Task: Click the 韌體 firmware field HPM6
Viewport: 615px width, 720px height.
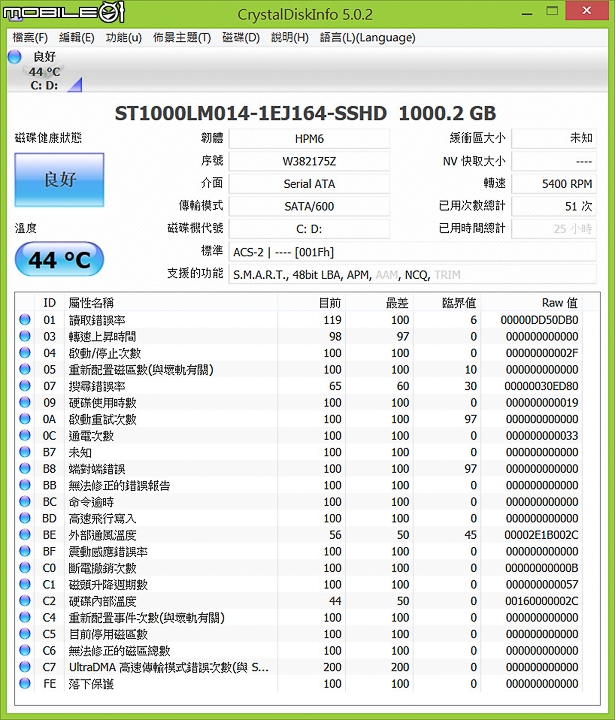Action: (309, 139)
